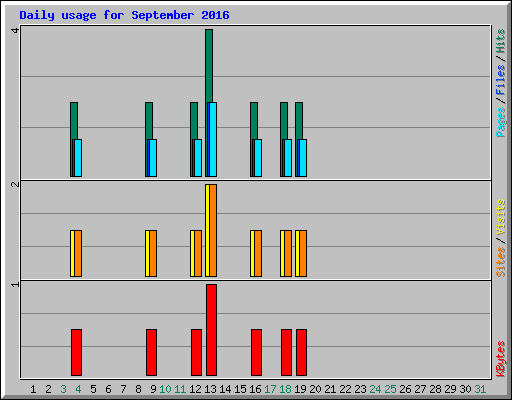512x400 pixels.
Task: Select the green Hits bar for day 16
Action: coord(254,121)
